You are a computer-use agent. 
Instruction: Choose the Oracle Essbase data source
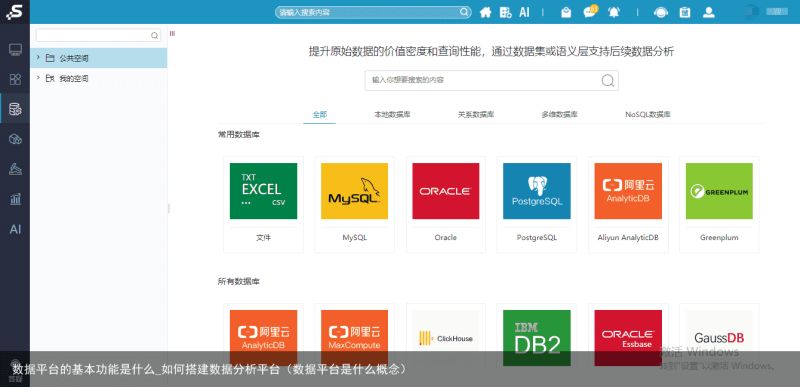[628, 338]
